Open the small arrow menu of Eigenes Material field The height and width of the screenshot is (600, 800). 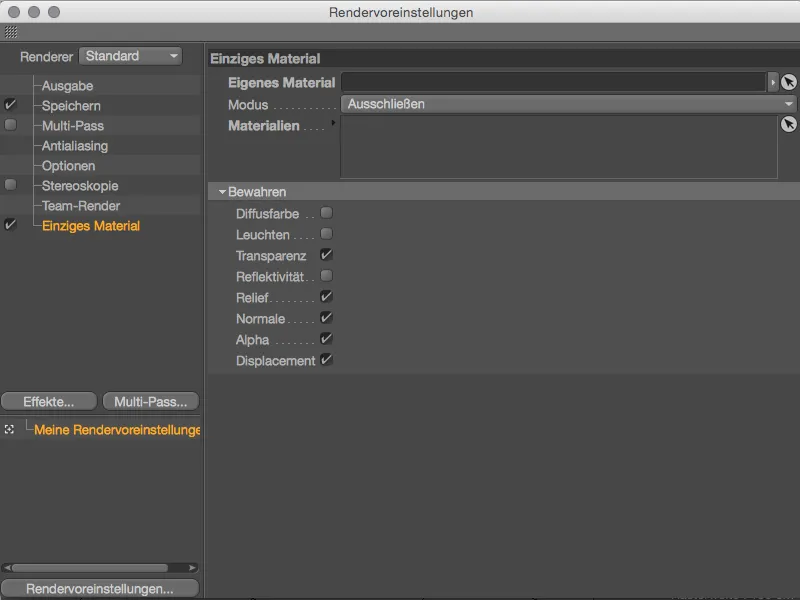772,82
